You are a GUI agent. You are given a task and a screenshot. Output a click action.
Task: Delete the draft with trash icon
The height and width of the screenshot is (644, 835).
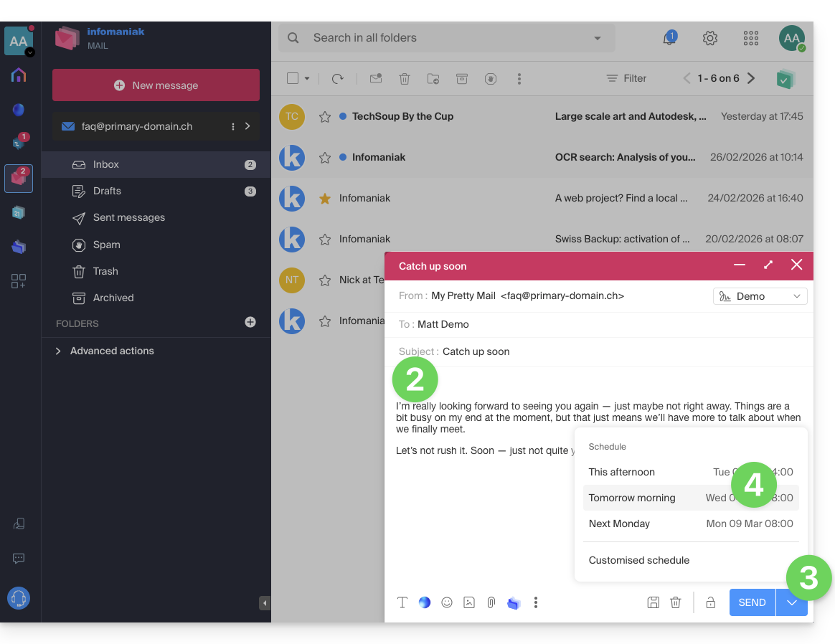(675, 602)
